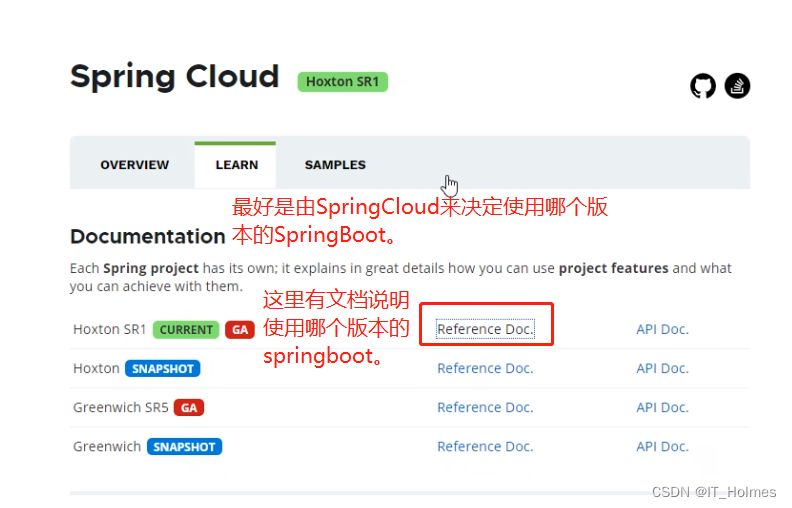Switch to the OVERVIEW tab
The width and height of the screenshot is (792, 508).
click(x=134, y=165)
